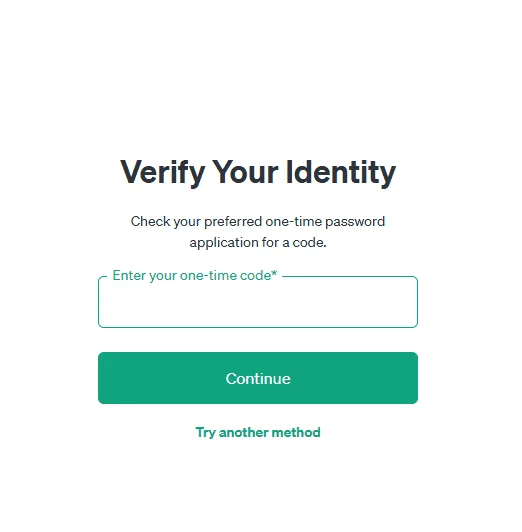
Task: Click the word 'another' in the bottom link
Action: 243,432
